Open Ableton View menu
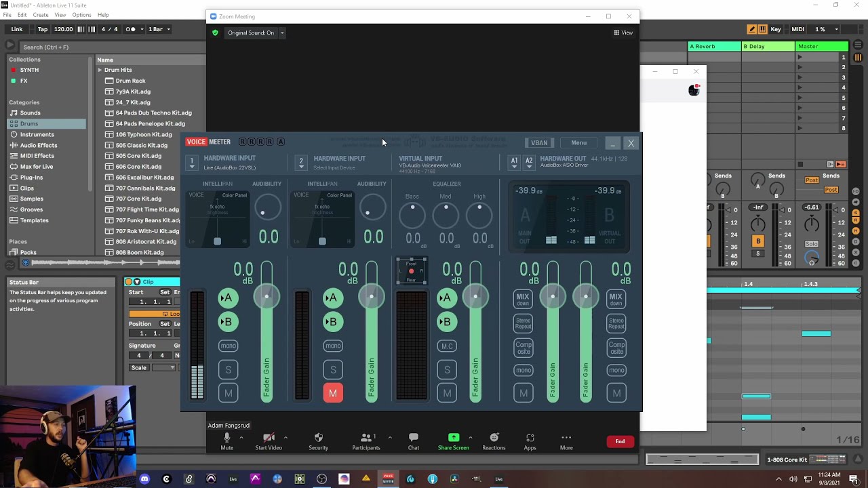868x488 pixels. [x=60, y=15]
